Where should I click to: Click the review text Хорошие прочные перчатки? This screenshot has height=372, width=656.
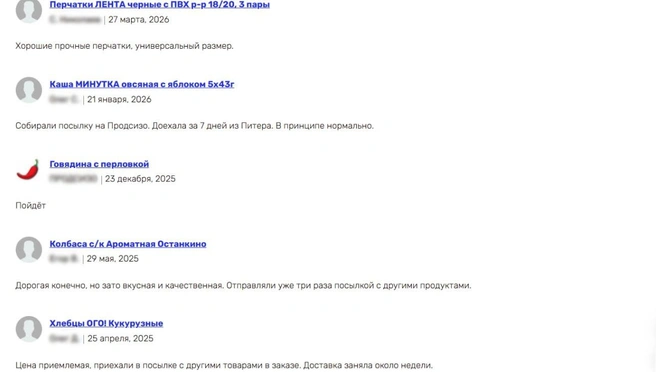[124, 46]
